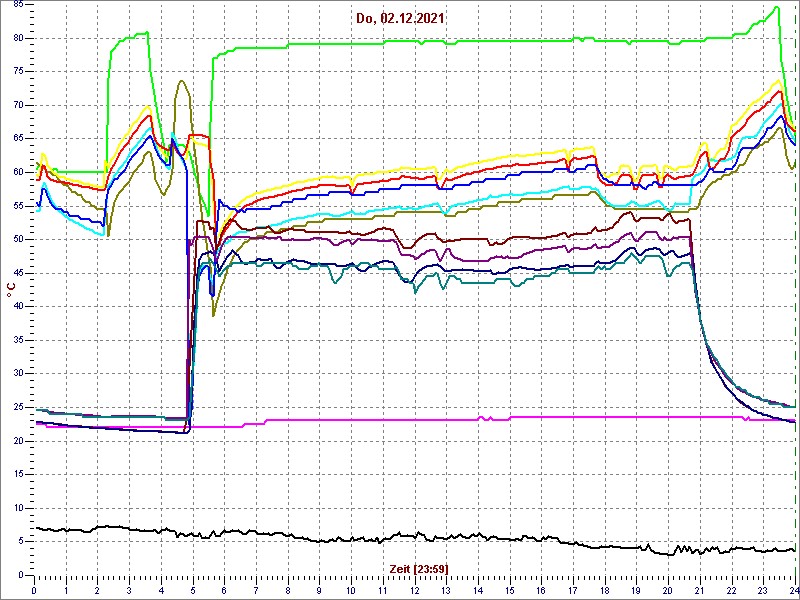Click hour 22 on the time axis

point(732,591)
